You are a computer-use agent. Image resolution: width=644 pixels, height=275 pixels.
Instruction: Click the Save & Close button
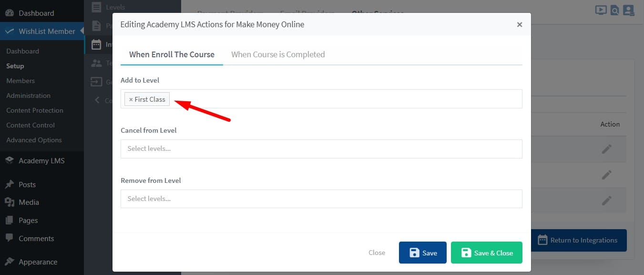[x=486, y=252]
